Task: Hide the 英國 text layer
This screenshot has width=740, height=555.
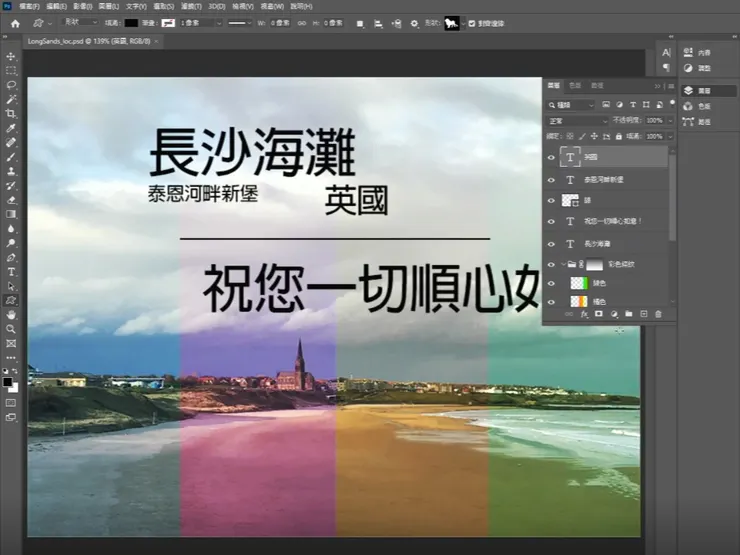Action: click(551, 157)
